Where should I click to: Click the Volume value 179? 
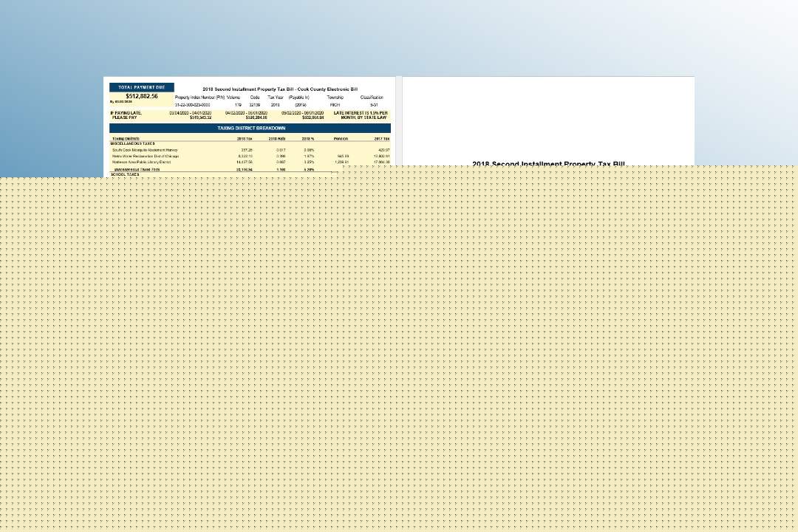(237, 105)
